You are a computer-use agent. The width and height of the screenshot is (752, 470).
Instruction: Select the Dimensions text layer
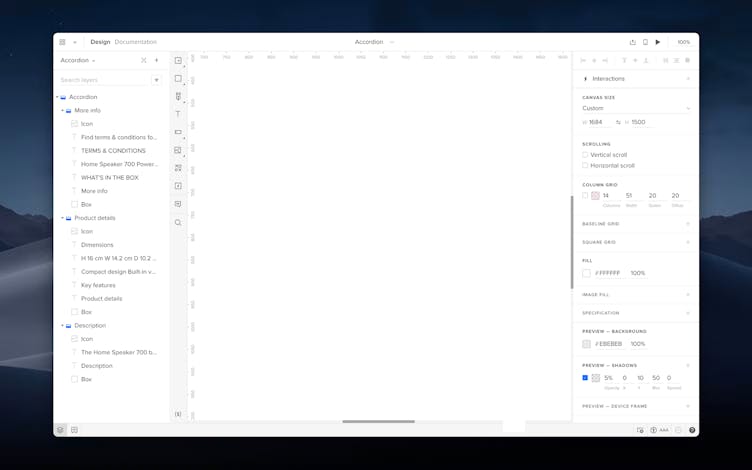point(97,245)
